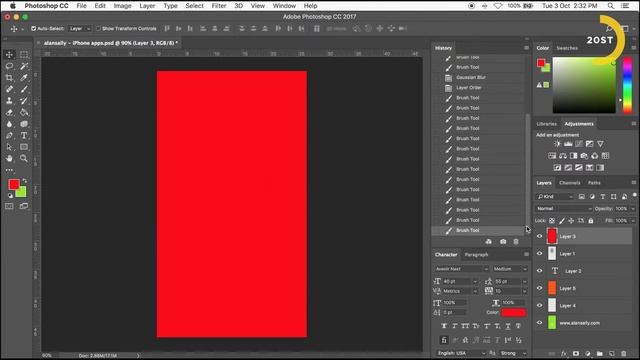Hide Layer 1 visibility eye
640x360 pixels.
point(540,253)
